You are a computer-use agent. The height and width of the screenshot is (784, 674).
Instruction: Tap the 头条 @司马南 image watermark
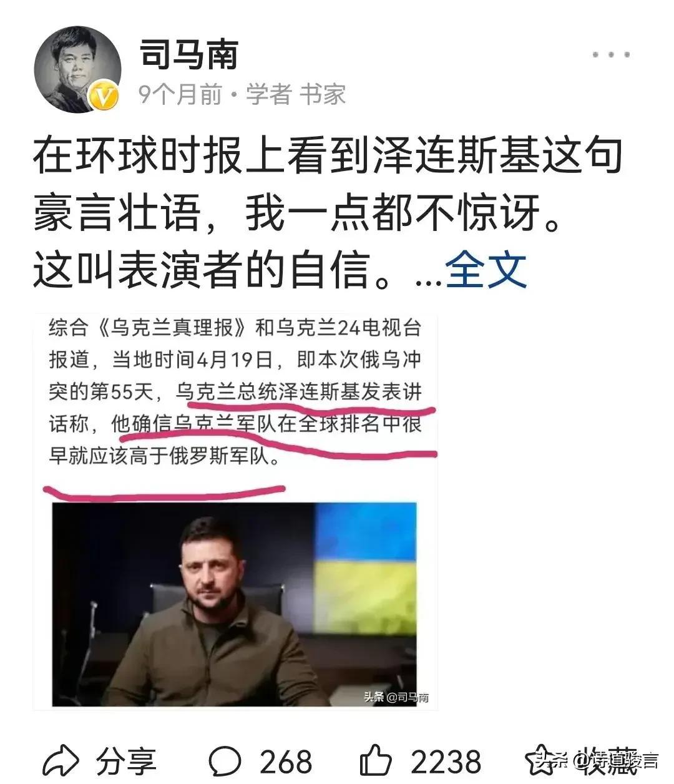(x=396, y=697)
